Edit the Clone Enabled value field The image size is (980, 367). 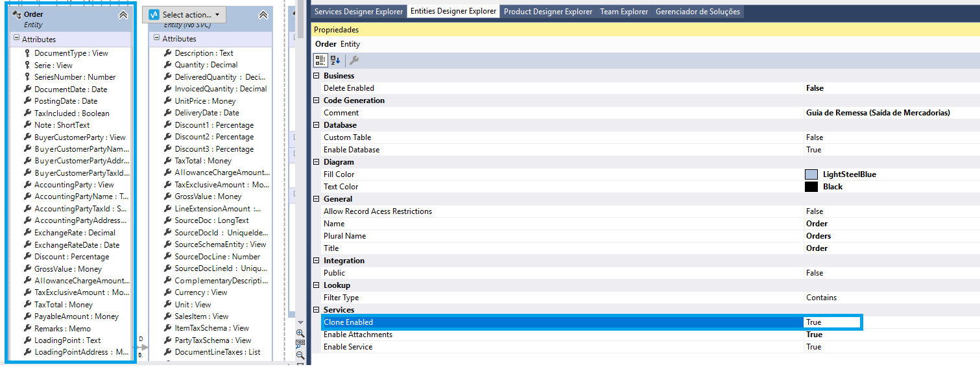(831, 322)
